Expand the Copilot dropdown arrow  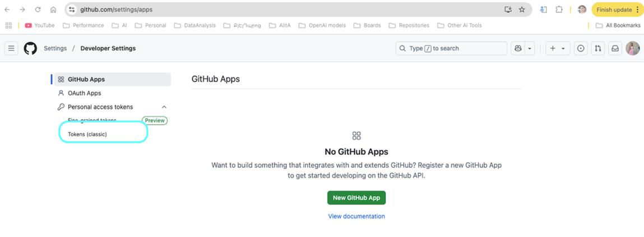[530, 48]
